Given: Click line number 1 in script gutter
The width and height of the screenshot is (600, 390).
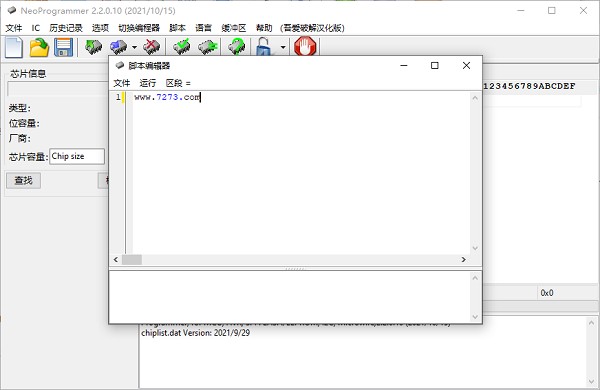Looking at the screenshot, I should tap(118, 97).
